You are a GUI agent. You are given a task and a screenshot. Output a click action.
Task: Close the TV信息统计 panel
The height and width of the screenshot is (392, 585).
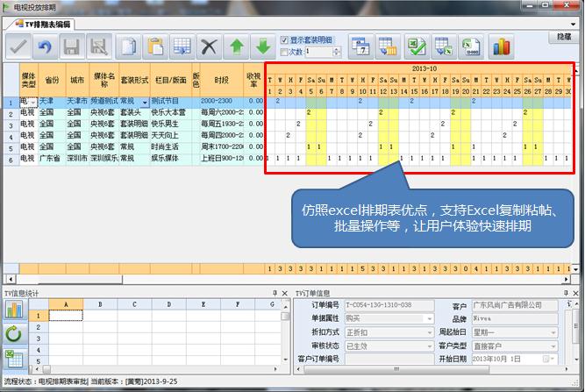[x=285, y=293]
